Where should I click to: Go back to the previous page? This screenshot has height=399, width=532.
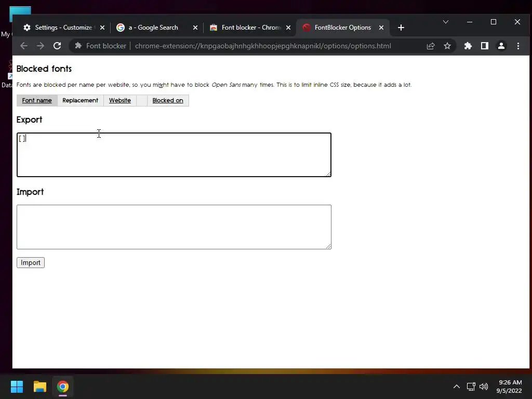point(24,46)
